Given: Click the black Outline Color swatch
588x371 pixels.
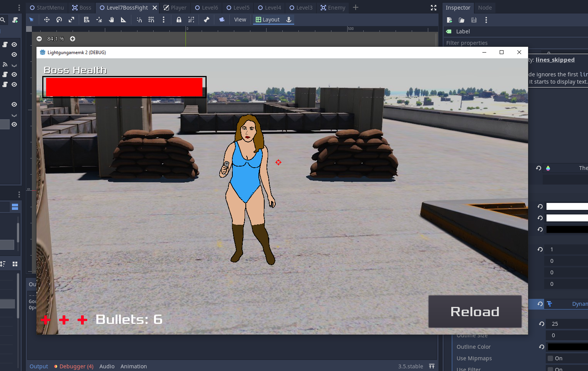Looking at the screenshot, I should (x=567, y=347).
